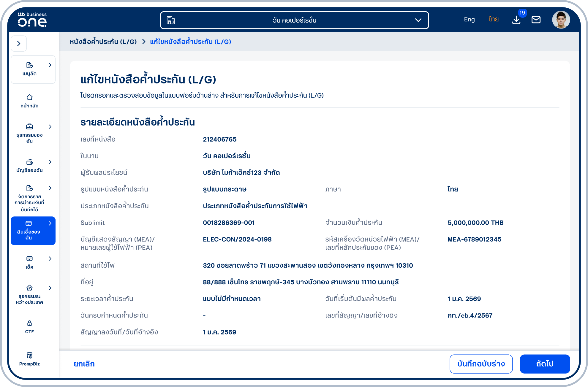This screenshot has width=588, height=387.
Task: Click meter code MEA-6789012345
Action: click(x=475, y=240)
